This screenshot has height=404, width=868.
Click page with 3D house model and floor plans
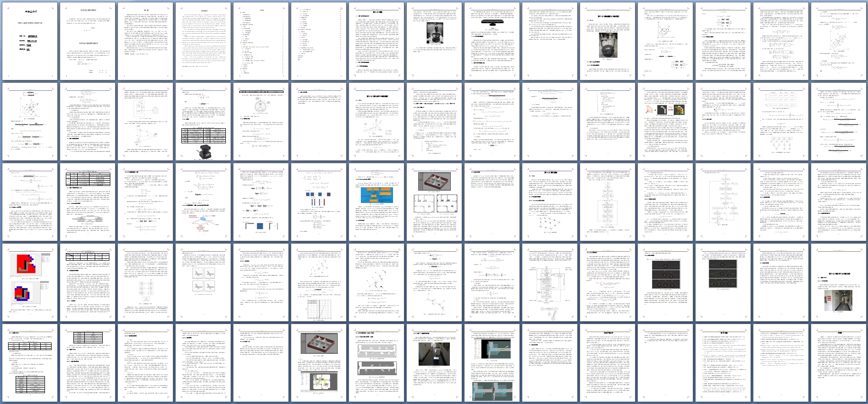pos(434,202)
